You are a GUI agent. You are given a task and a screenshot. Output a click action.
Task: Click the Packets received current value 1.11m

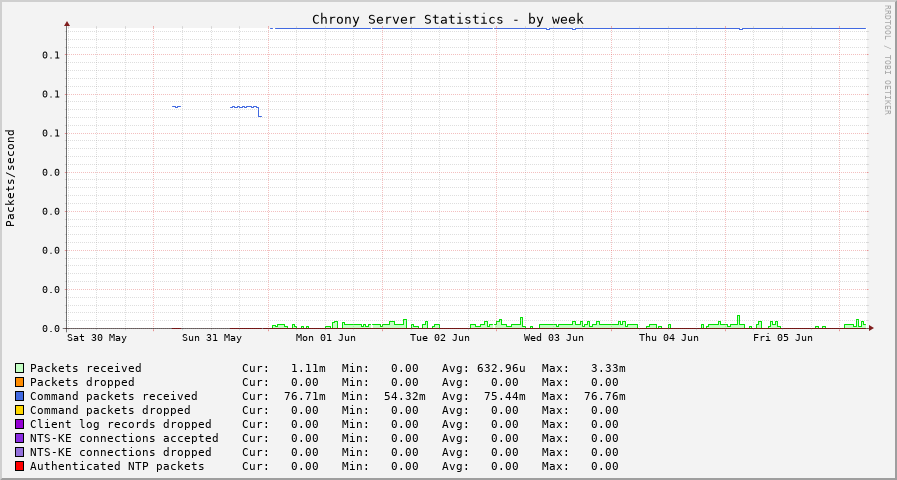308,368
